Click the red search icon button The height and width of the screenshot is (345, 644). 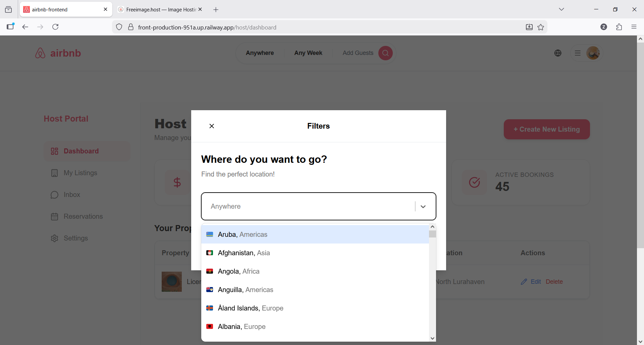(x=385, y=53)
